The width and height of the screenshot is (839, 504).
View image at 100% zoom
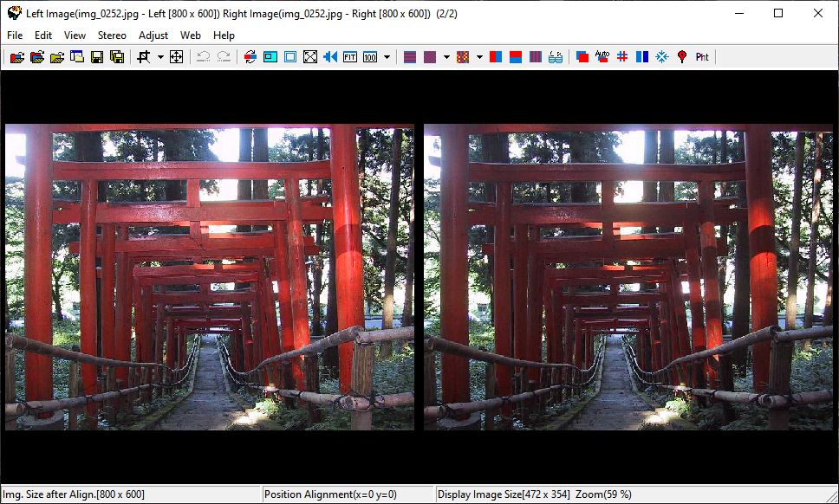tap(372, 57)
